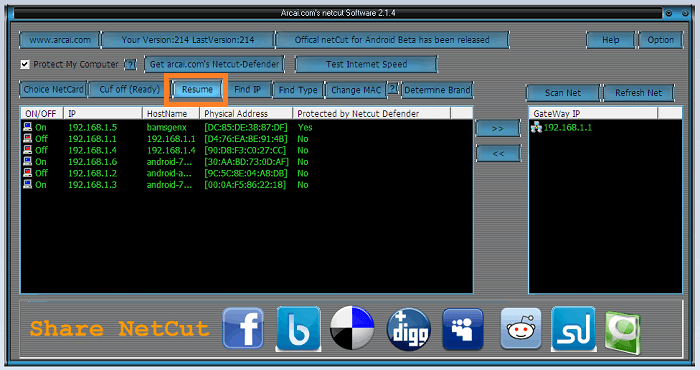Click computer icon for 192.168.1.1 host row

tap(28, 138)
